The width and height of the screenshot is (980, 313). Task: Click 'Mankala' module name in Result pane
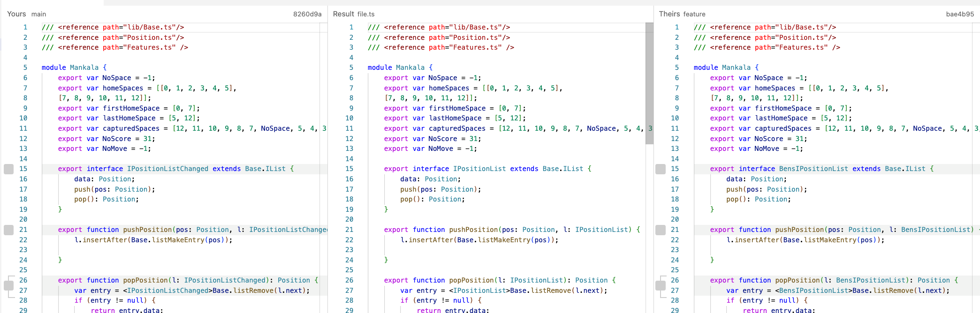pos(410,67)
